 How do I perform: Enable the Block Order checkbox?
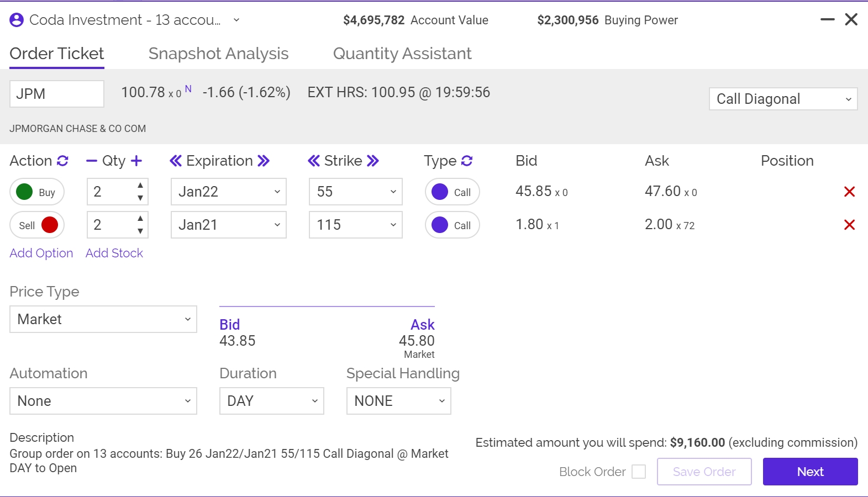pyautogui.click(x=639, y=472)
